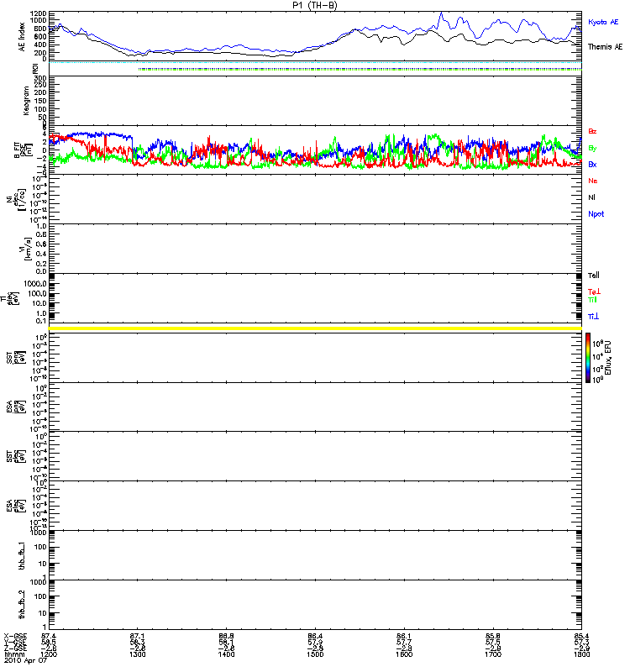Click the 'ESA elec [eV]' axis label
The image size is (630, 672).
pos(17,506)
